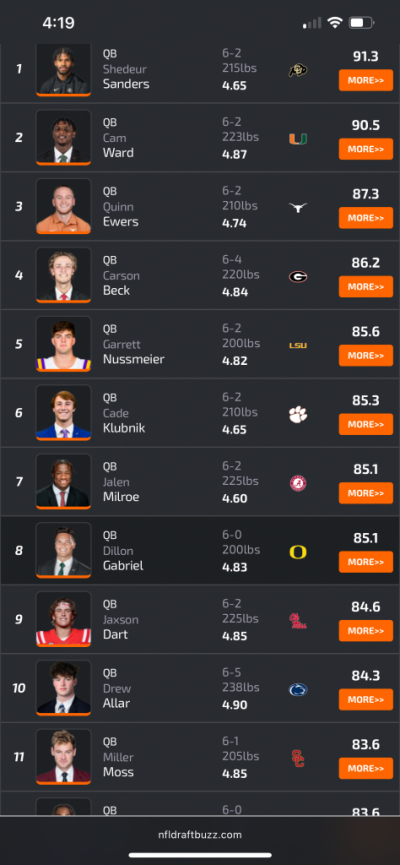Open MORE>> for Shedeur Sanders
The image size is (400, 865).
[366, 80]
